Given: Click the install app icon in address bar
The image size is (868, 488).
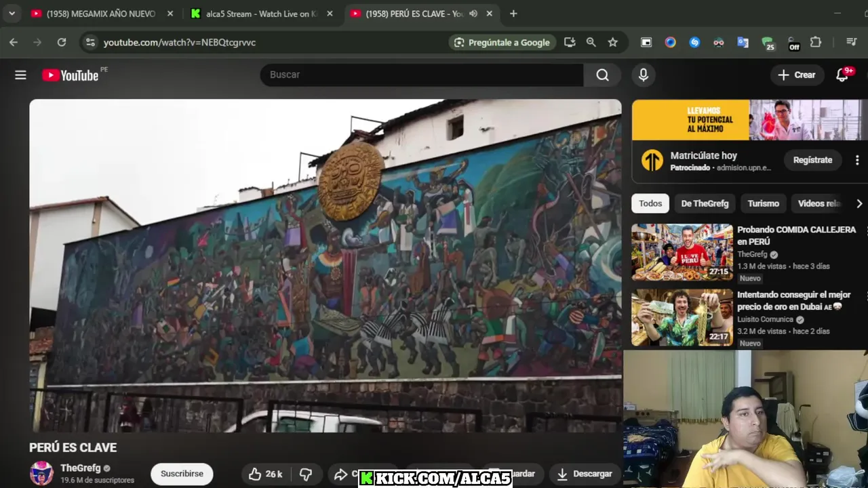Looking at the screenshot, I should [x=570, y=42].
